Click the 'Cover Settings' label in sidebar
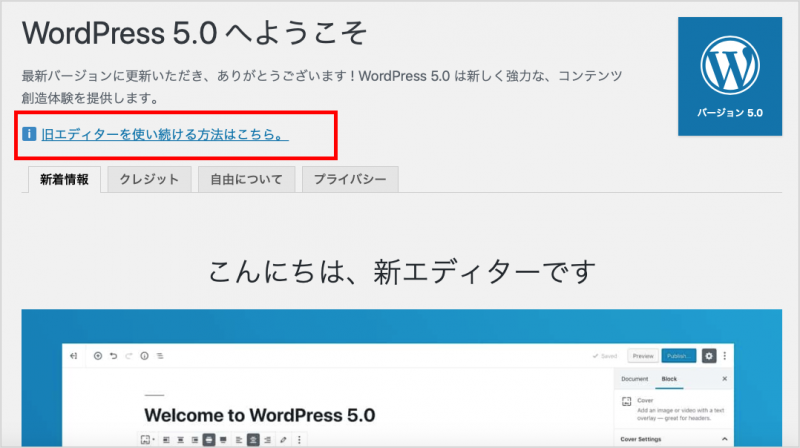This screenshot has width=800, height=448. pos(641,439)
